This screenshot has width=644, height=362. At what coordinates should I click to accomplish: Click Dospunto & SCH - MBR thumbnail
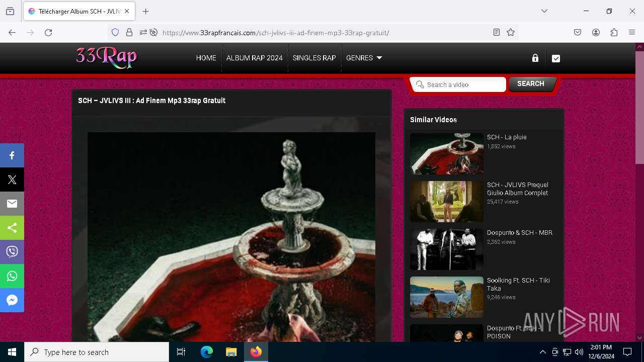coord(447,249)
